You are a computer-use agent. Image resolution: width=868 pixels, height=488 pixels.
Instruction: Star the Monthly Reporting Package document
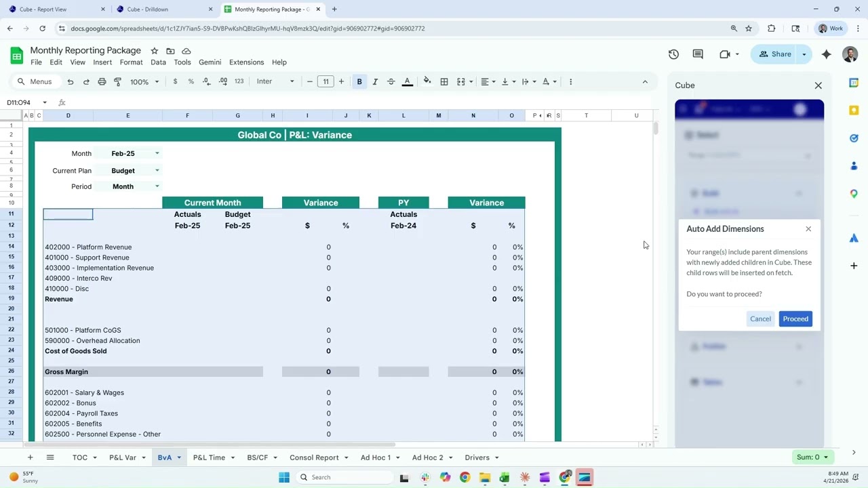point(155,51)
